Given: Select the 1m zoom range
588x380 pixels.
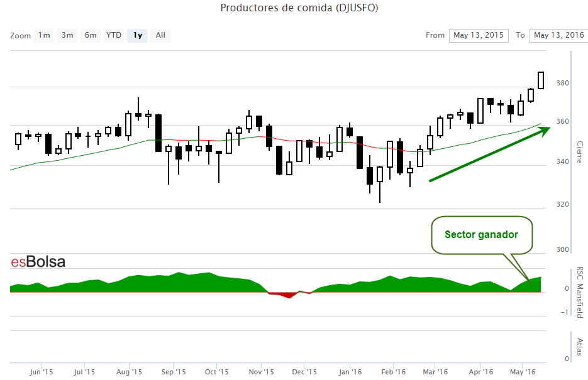Looking at the screenshot, I should pyautogui.click(x=44, y=35).
